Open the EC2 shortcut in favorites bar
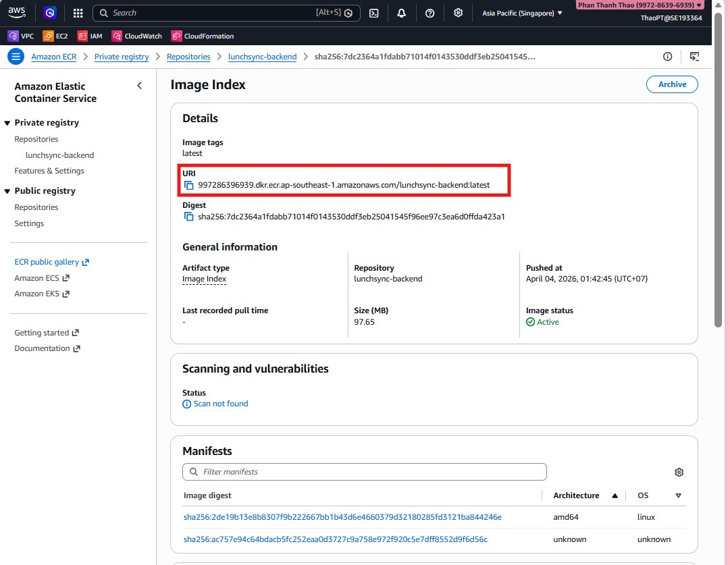This screenshot has width=728, height=565. coord(55,36)
